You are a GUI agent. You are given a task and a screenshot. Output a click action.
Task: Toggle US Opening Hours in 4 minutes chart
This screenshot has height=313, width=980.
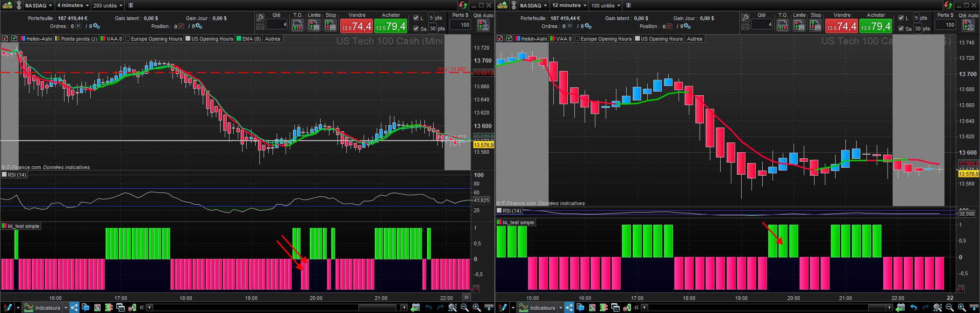click(x=188, y=39)
